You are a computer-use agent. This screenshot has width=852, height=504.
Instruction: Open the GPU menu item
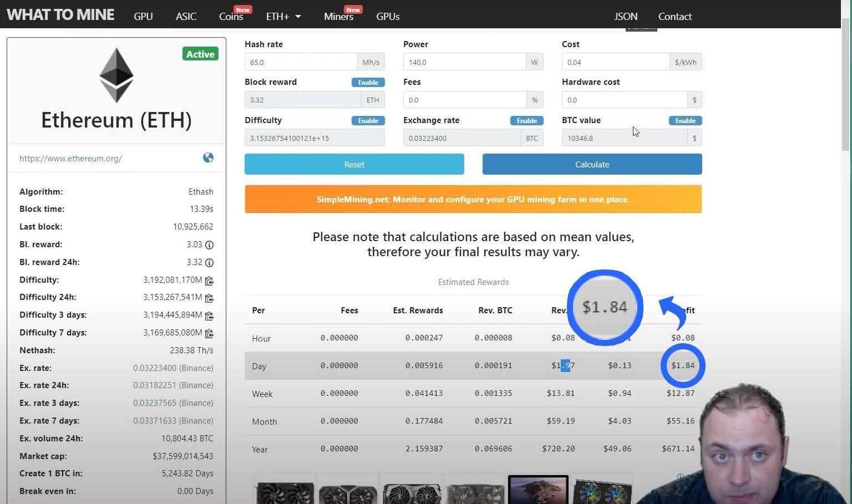pos(143,17)
